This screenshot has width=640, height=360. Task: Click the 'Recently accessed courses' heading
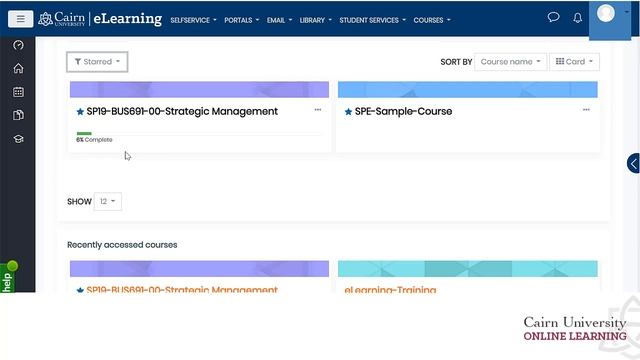(122, 245)
